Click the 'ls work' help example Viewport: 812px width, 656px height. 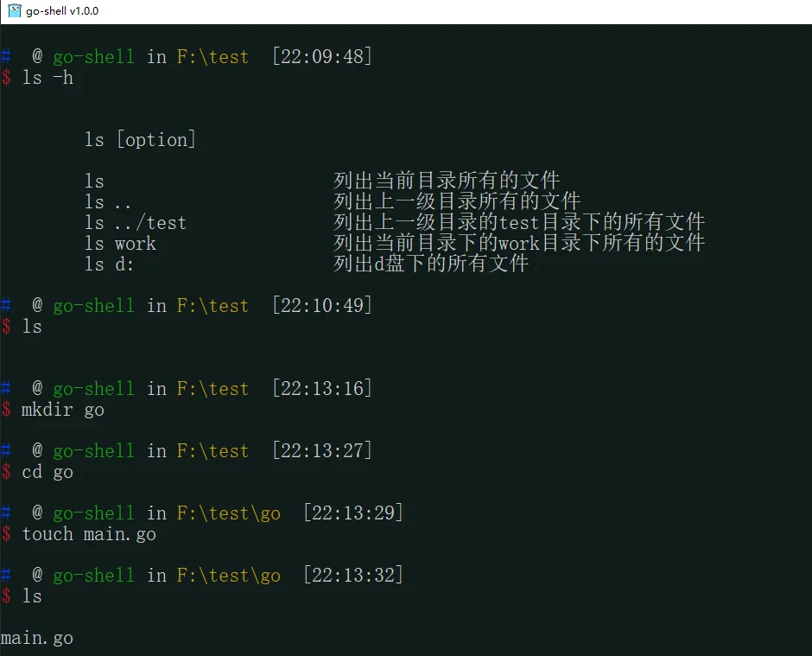pyautogui.click(x=120, y=244)
